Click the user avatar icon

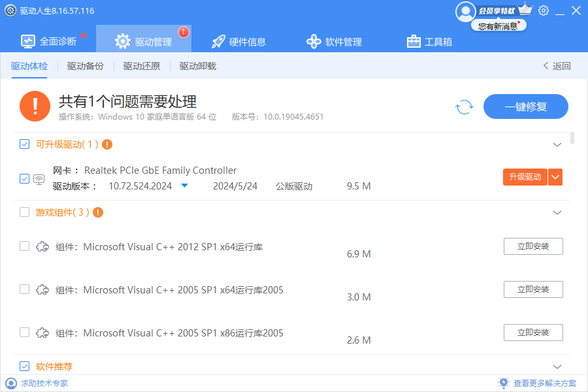click(465, 11)
